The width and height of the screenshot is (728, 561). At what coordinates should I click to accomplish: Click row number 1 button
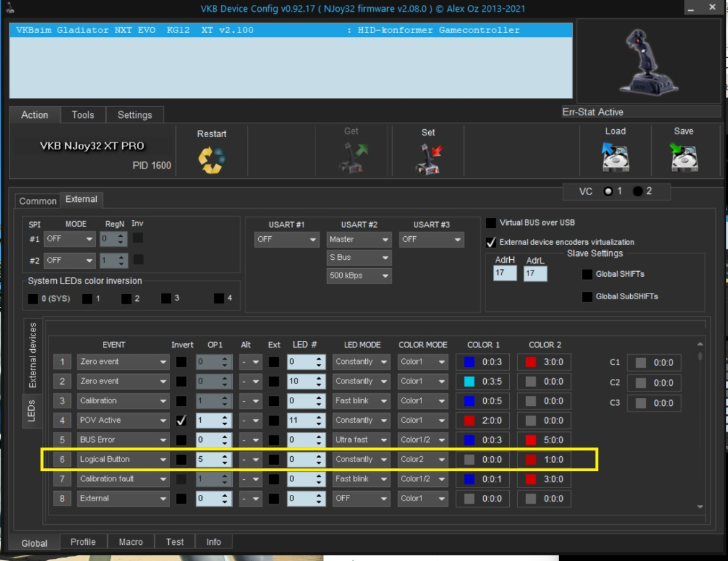[x=62, y=362]
